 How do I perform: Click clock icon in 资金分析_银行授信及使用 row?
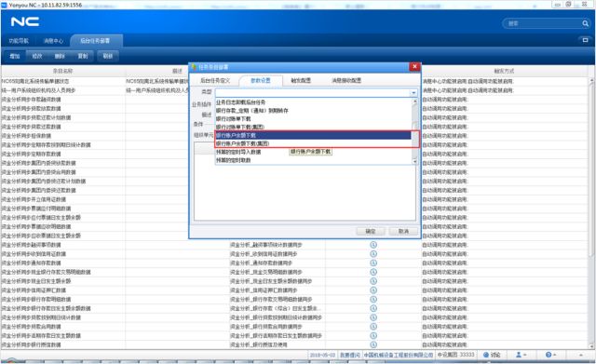tap(373, 344)
